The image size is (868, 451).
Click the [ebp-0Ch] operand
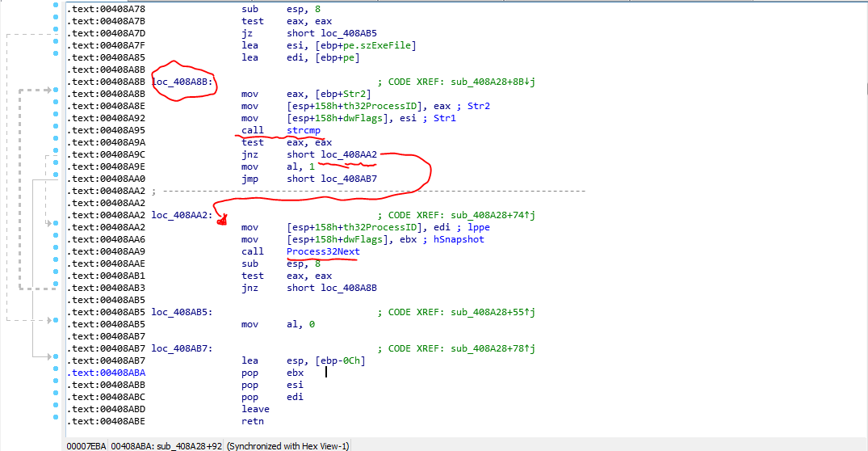pyautogui.click(x=340, y=360)
